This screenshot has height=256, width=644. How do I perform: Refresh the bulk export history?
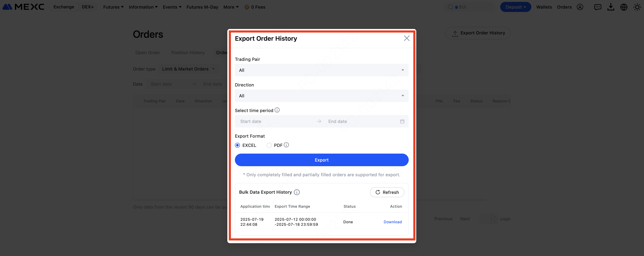(387, 192)
